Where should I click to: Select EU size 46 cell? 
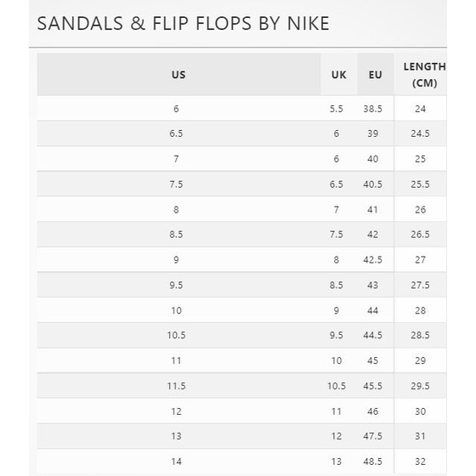point(373,411)
